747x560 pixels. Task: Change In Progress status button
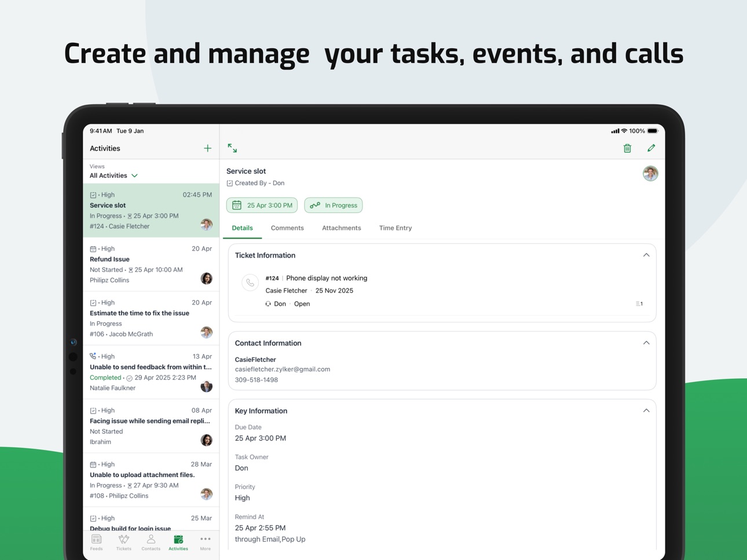click(x=334, y=205)
